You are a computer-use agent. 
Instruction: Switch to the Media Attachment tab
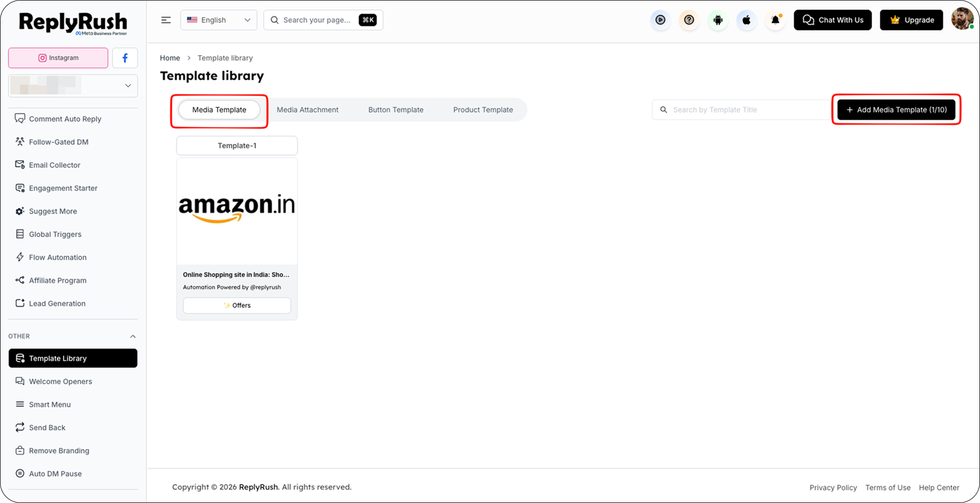tap(308, 110)
